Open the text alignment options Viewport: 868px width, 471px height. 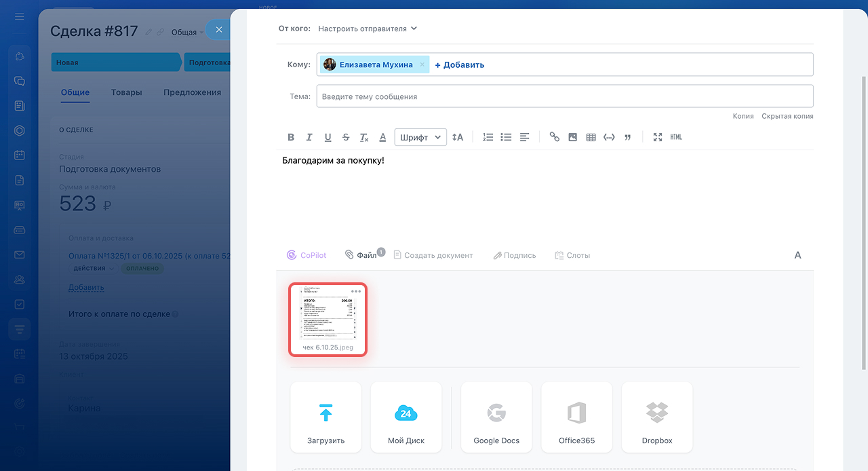click(x=524, y=137)
